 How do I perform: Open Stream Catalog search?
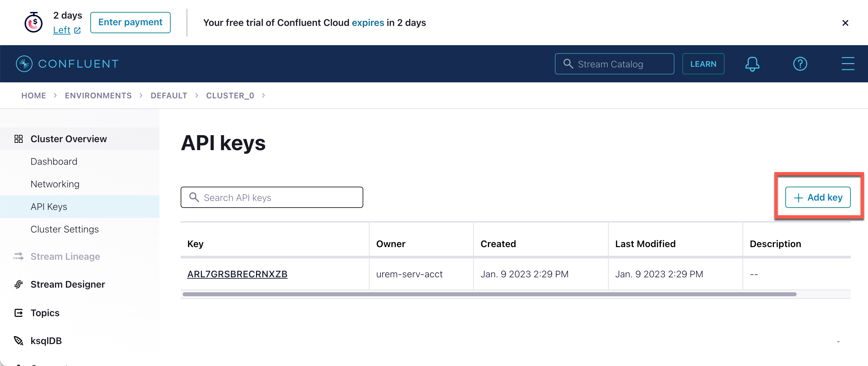coord(614,64)
